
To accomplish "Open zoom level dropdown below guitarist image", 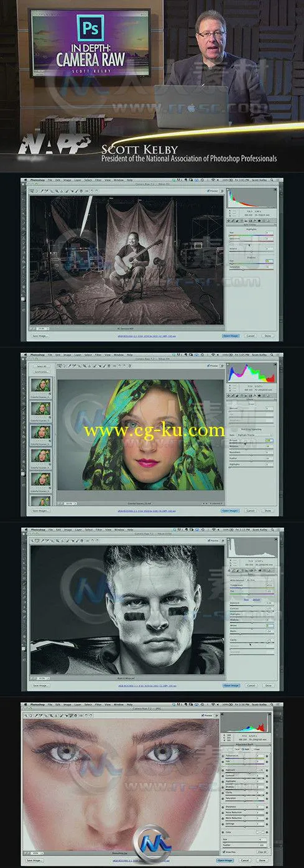I will coord(42,329).
